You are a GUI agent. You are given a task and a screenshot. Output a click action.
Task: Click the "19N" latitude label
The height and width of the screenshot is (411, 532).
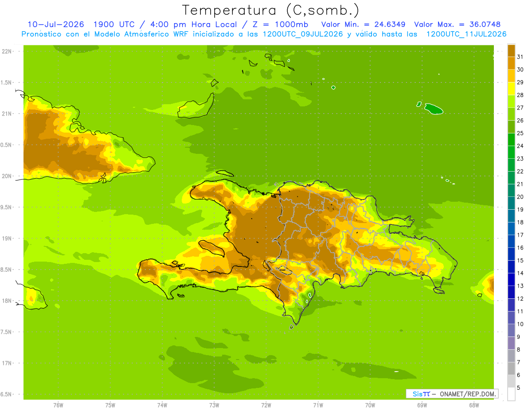(x=8, y=239)
